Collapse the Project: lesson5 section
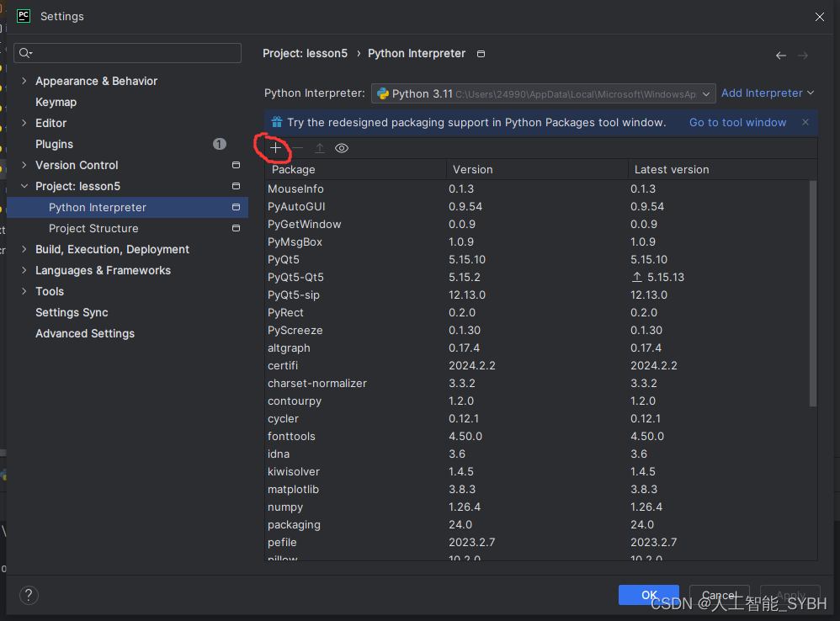 [24, 186]
